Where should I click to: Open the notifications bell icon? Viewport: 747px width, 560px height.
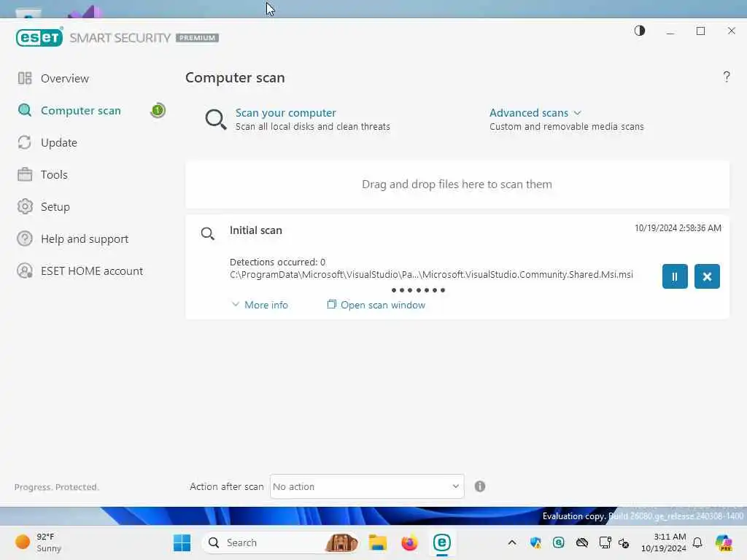pyautogui.click(x=697, y=542)
